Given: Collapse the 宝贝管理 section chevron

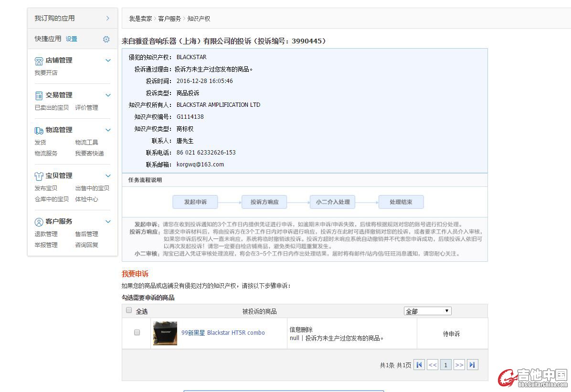Looking at the screenshot, I should [x=108, y=175].
